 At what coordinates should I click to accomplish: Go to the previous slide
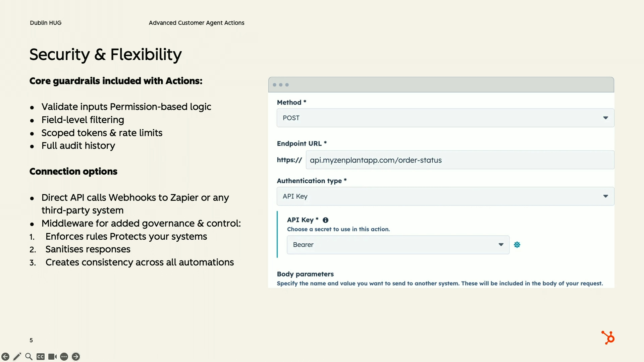[x=5, y=357]
